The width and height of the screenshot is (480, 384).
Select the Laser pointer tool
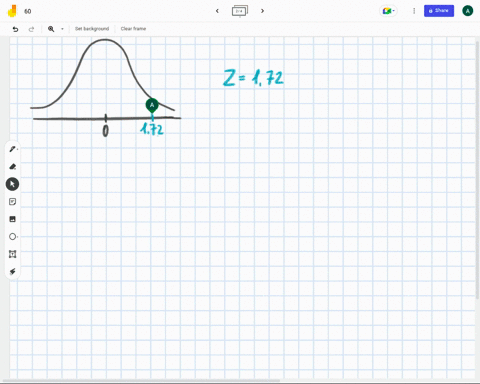pos(13,271)
